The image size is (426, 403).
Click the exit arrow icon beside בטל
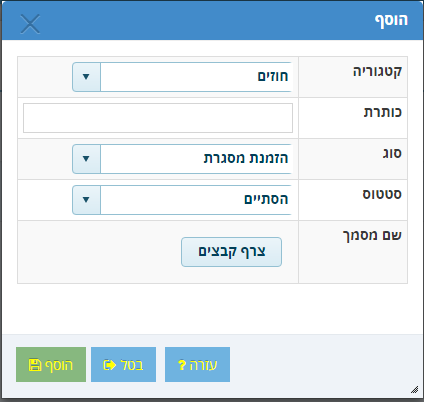(x=109, y=365)
